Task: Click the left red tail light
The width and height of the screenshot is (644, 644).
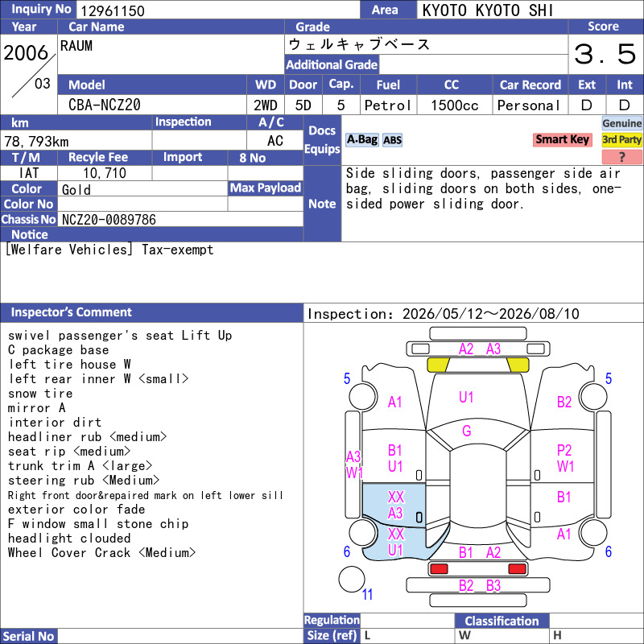Action: click(x=438, y=569)
